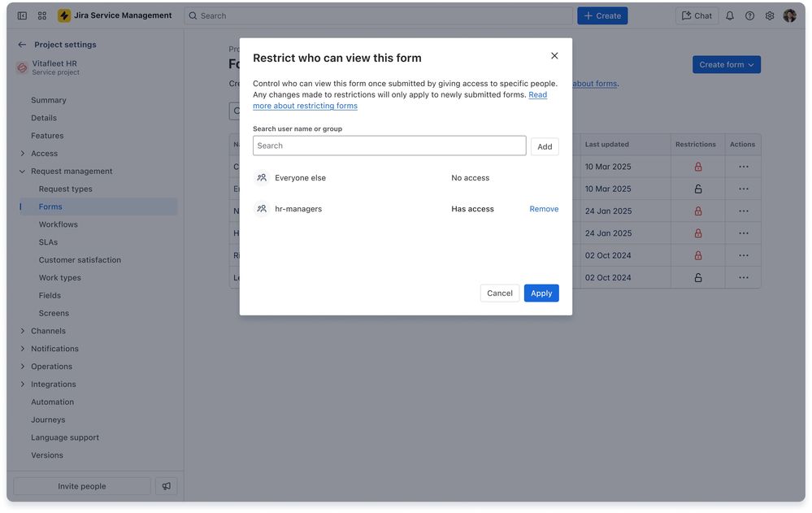Viewport: 812px width, 513px height.
Task: Click the red lock on the first 10 Mar 2025 row
Action: point(697,167)
